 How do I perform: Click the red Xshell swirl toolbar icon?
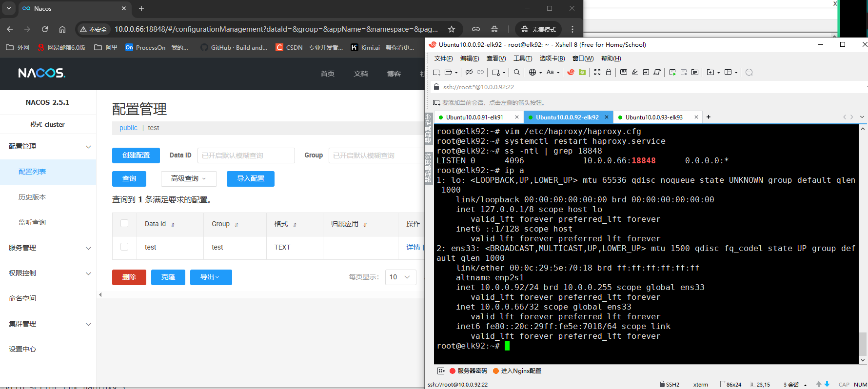click(x=571, y=72)
